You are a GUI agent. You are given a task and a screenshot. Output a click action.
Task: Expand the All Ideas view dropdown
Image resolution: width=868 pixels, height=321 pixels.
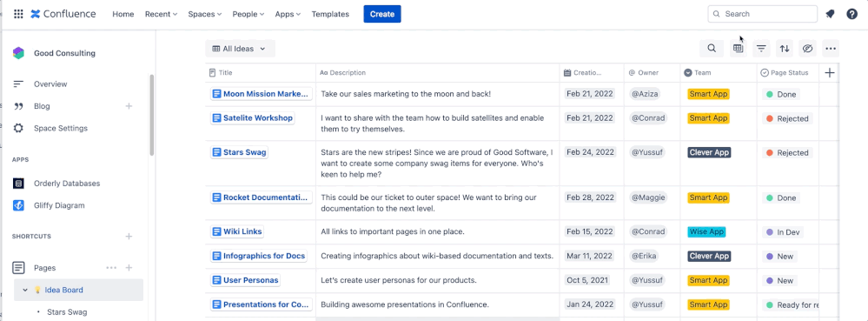coord(240,49)
